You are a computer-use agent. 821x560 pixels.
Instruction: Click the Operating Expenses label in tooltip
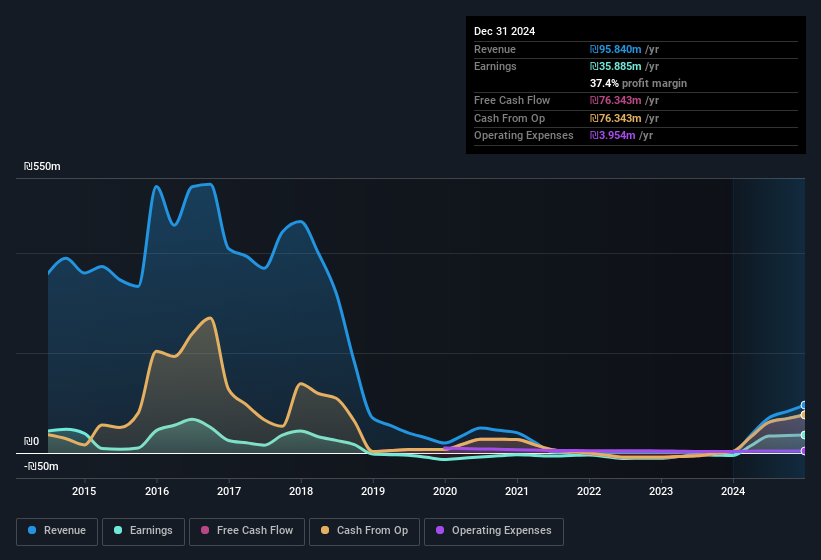tap(524, 135)
